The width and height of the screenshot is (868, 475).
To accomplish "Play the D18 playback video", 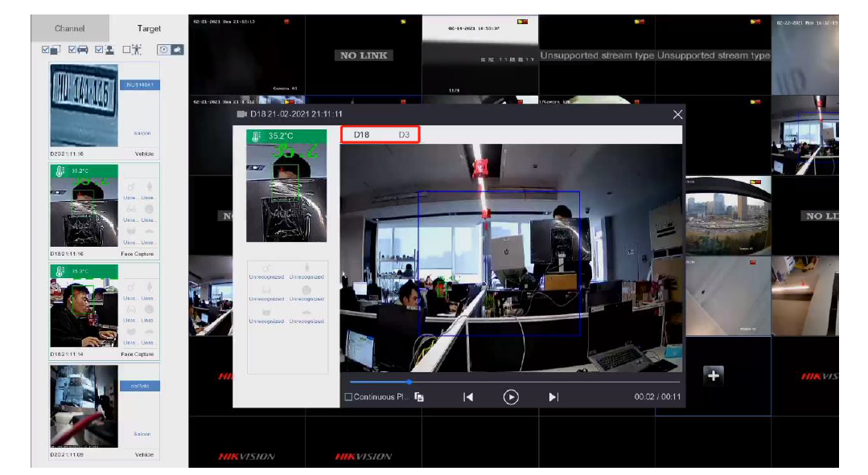I will (511, 396).
